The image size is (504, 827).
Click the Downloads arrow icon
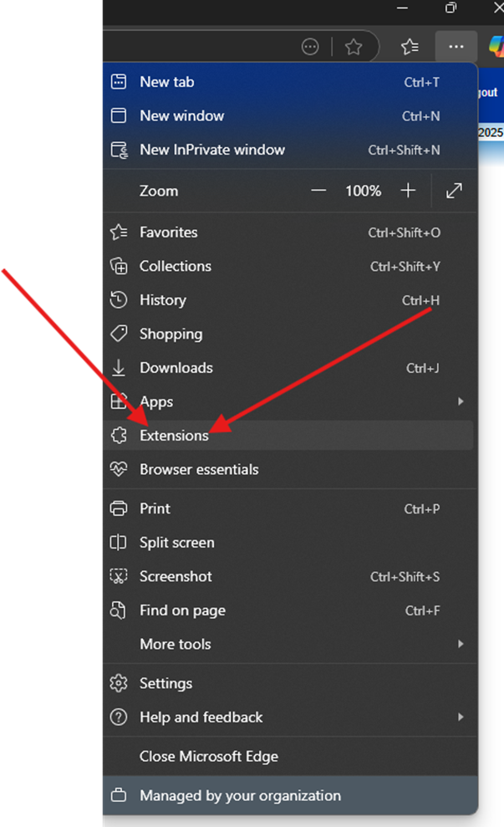119,368
